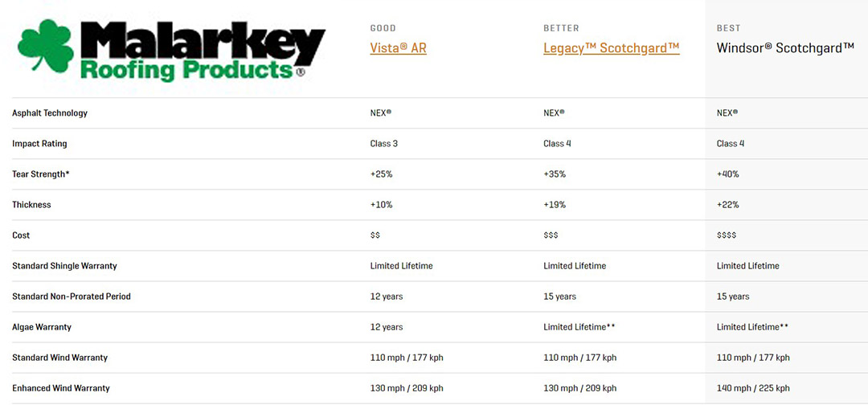Open the Legacy Scotchgard product link
This screenshot has width=868, height=409.
point(611,48)
